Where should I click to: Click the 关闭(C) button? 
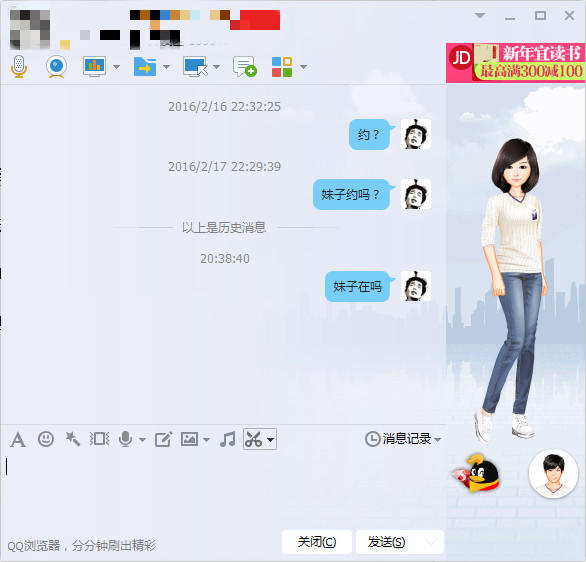(317, 541)
